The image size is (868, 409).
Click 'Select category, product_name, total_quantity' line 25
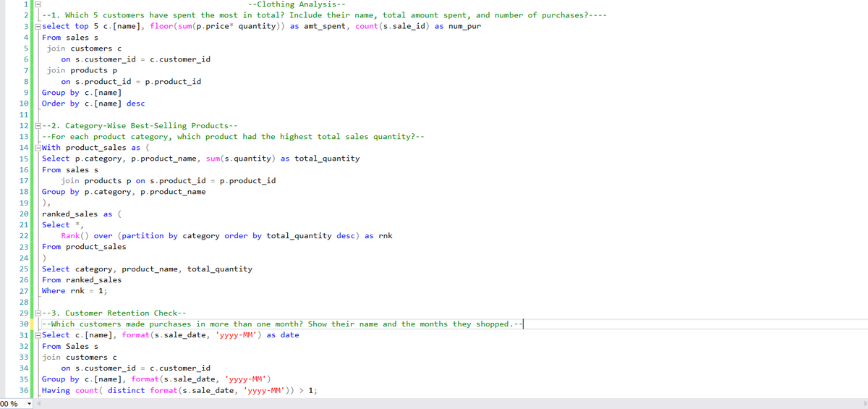[147, 269]
